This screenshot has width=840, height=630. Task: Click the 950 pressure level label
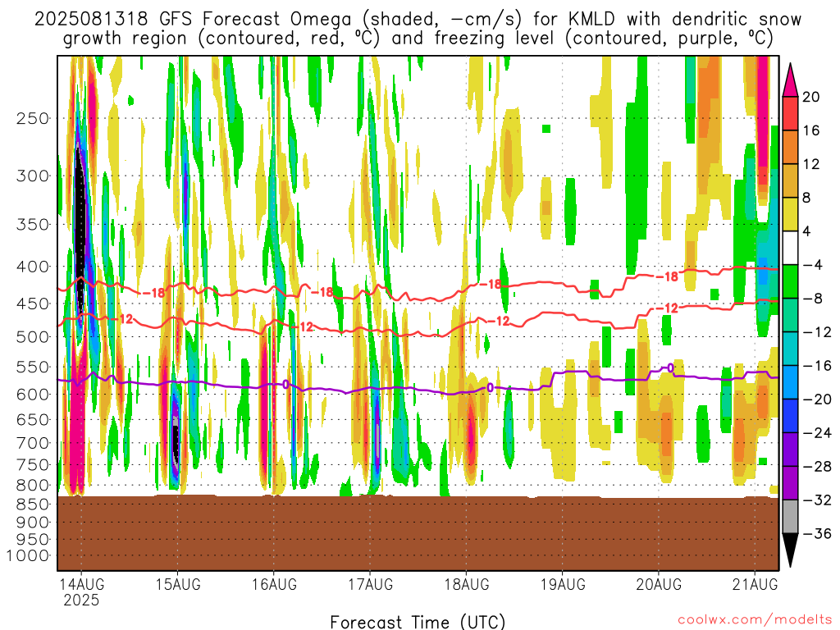[x=33, y=540]
